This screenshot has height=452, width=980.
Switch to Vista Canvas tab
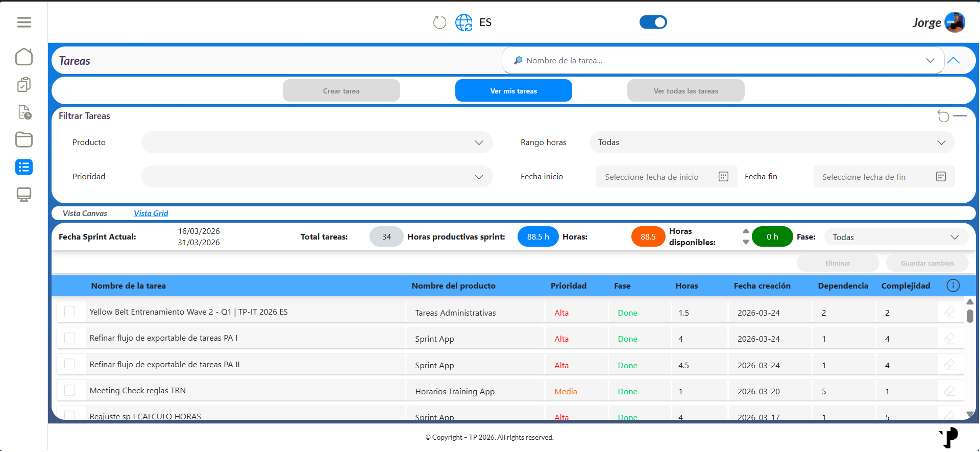pyautogui.click(x=85, y=213)
